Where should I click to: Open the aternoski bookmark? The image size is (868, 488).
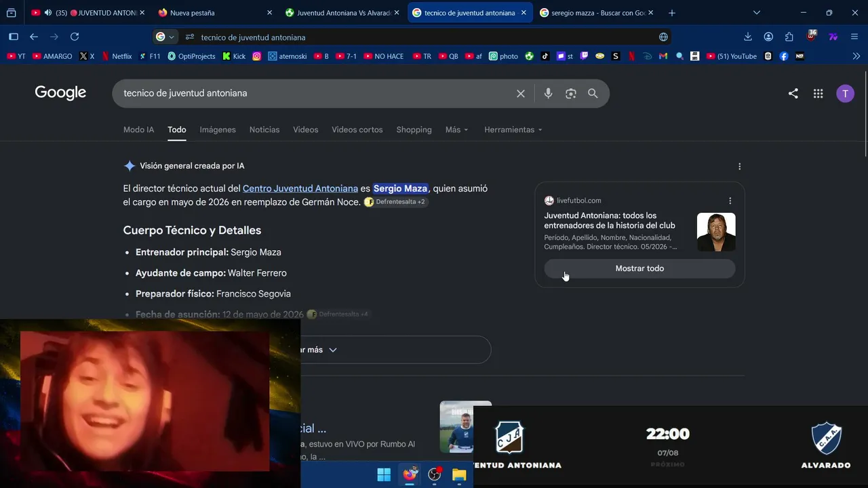pos(288,56)
